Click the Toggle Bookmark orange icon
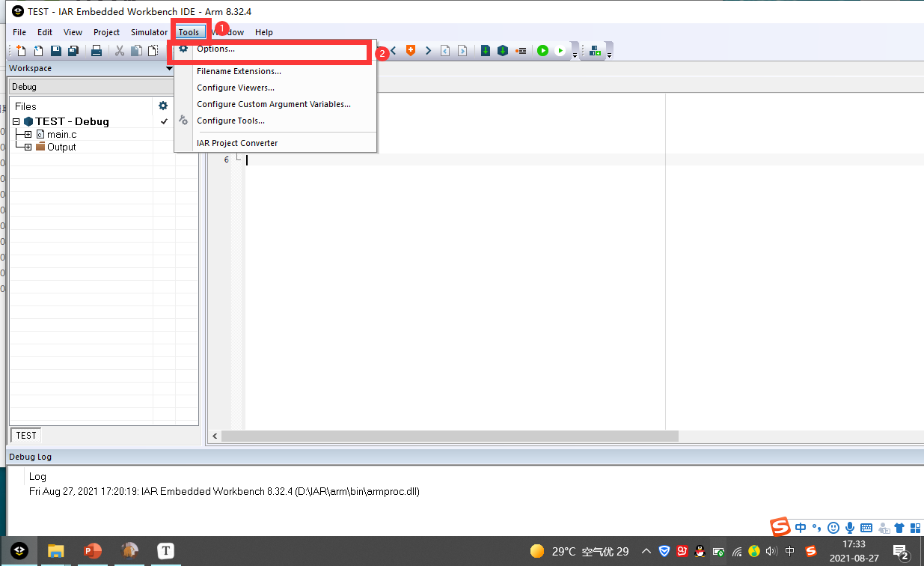The image size is (924, 566). point(411,50)
